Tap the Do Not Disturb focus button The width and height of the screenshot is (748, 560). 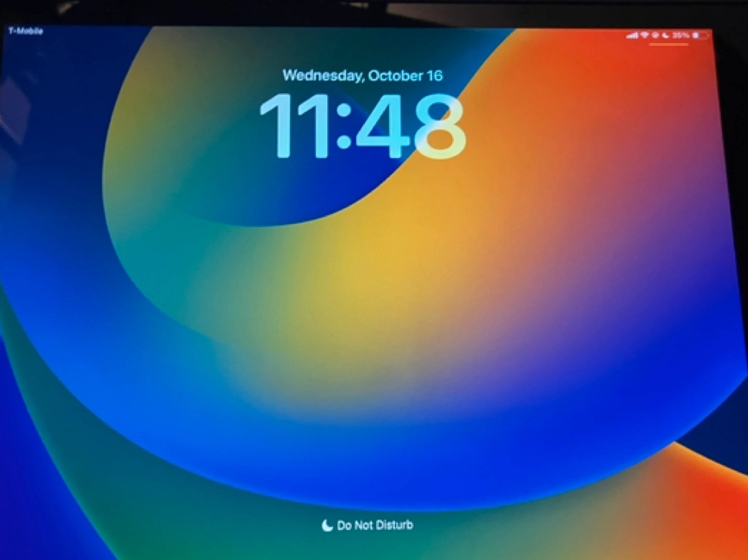pos(367,525)
